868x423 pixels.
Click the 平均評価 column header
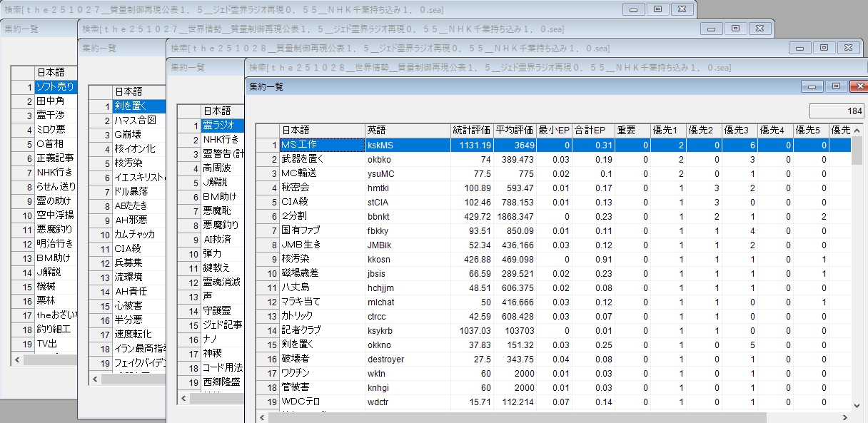tap(515, 131)
